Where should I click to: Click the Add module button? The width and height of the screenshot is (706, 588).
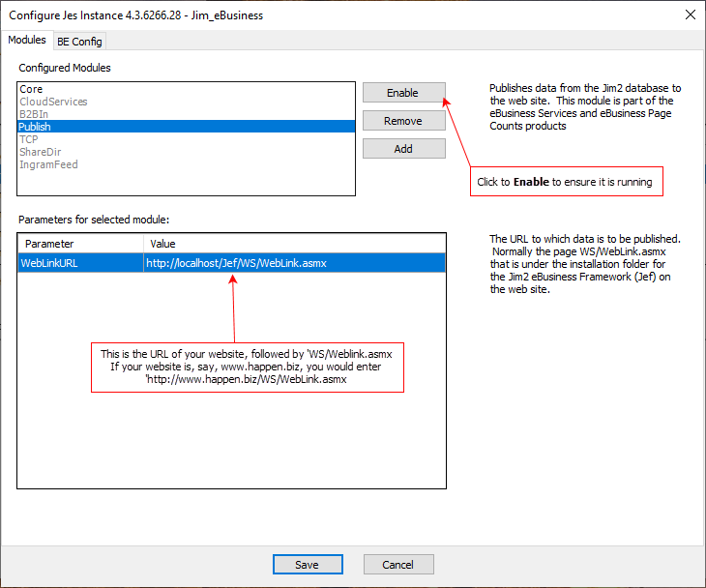[x=404, y=149]
